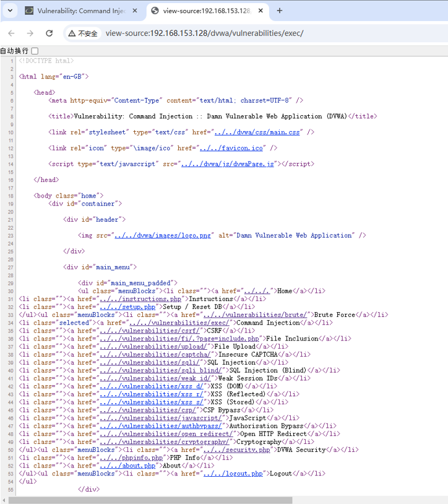Image resolution: width=448 pixels, height=504 pixels.
Task: Open the ../../setup.php link
Action: 127,307
